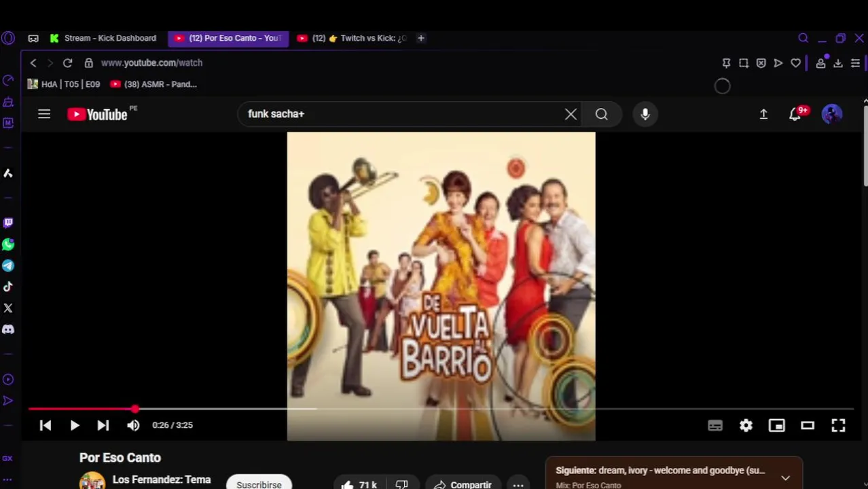The image size is (868, 489).
Task: Mute the video volume
Action: coord(133,425)
